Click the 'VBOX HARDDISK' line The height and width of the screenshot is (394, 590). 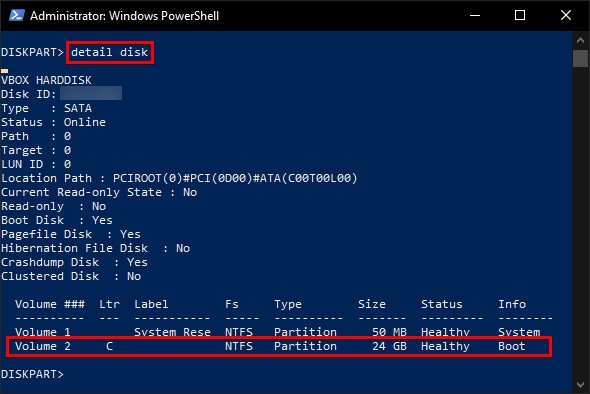pyautogui.click(x=46, y=80)
